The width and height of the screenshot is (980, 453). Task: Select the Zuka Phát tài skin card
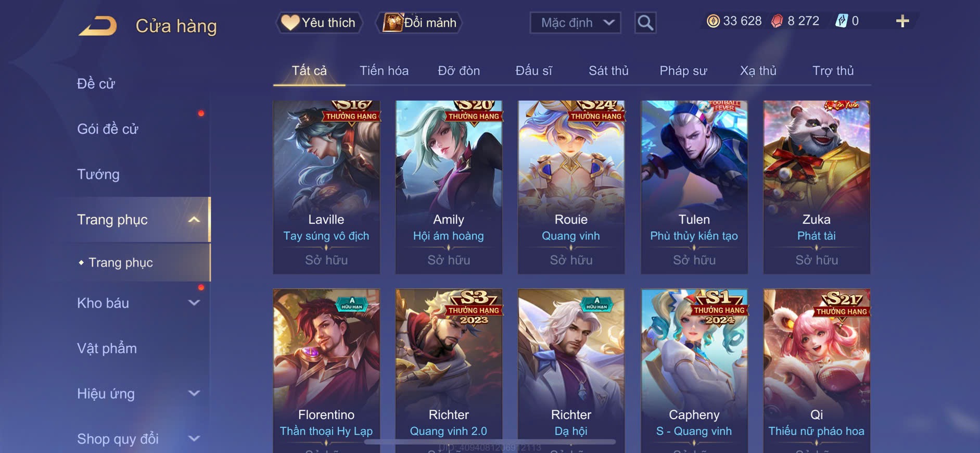[817, 187]
